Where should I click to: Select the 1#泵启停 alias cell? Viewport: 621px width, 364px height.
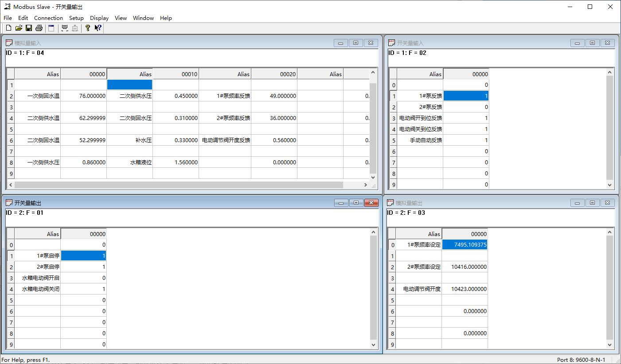click(x=37, y=256)
